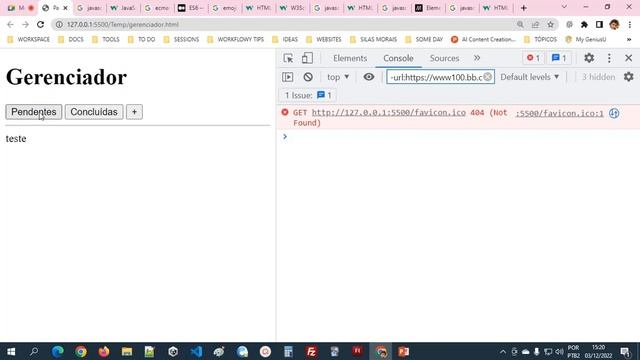Reload the current page
This screenshot has height=360, width=640.
[x=40, y=24]
